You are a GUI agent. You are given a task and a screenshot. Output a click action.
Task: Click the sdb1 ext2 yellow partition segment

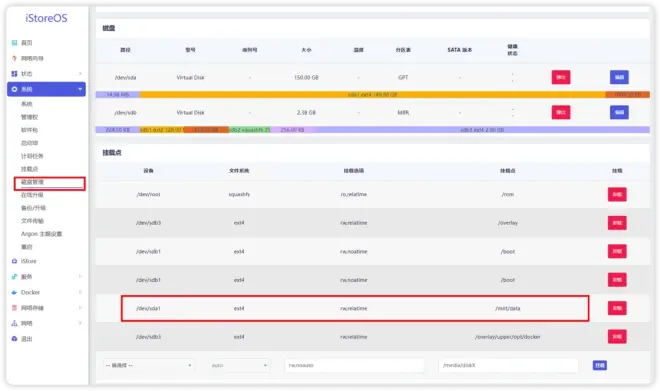click(161, 130)
